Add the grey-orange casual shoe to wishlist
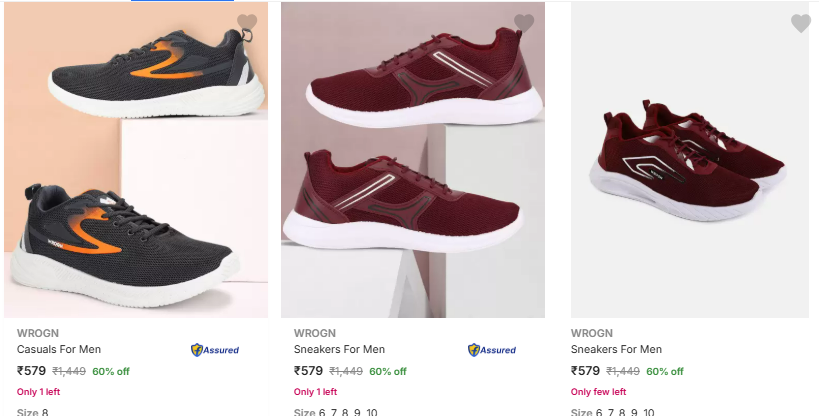Screen dimensions: 819x416 [x=247, y=22]
